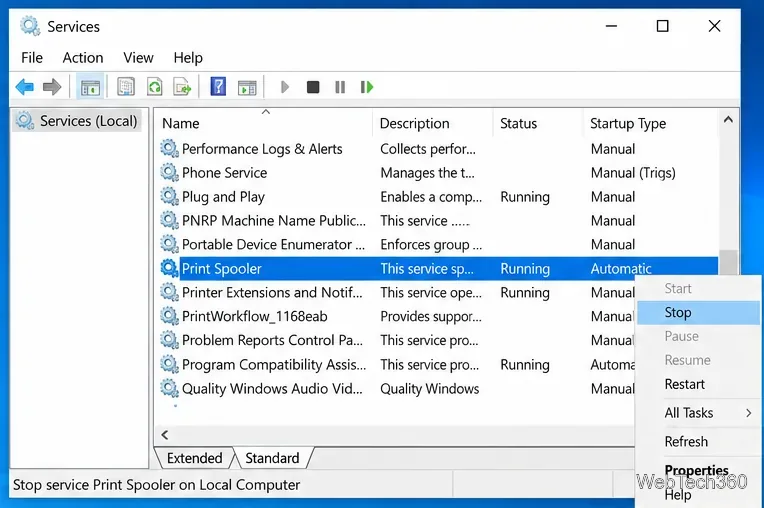The width and height of the screenshot is (764, 508).
Task: Open the File menu
Action: pos(32,58)
